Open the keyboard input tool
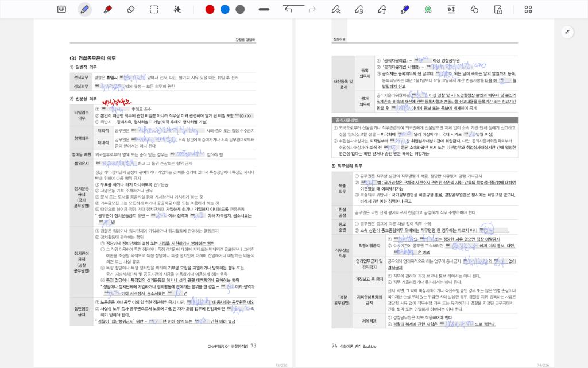Viewport: 588px width, 368px height. coord(61,9)
